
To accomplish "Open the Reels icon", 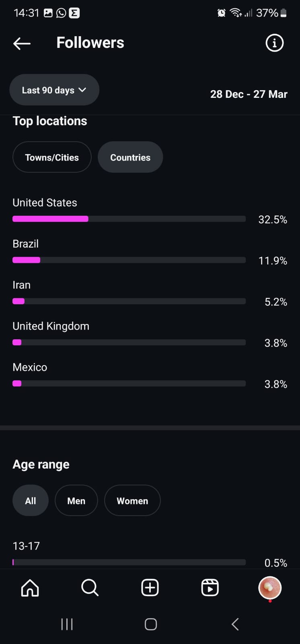I will 210,588.
